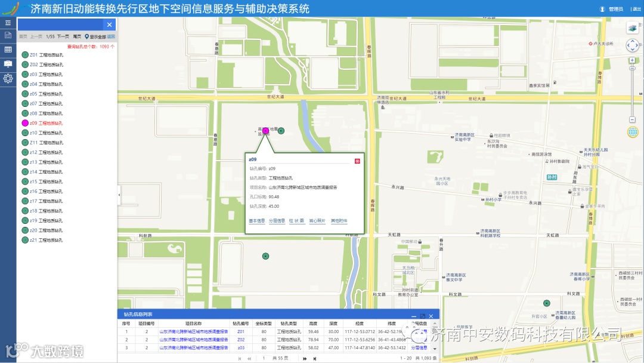Viewport: 644px width, 363px height.
Task: Open 分层信息 tab in z09 popup
Action: (x=277, y=221)
